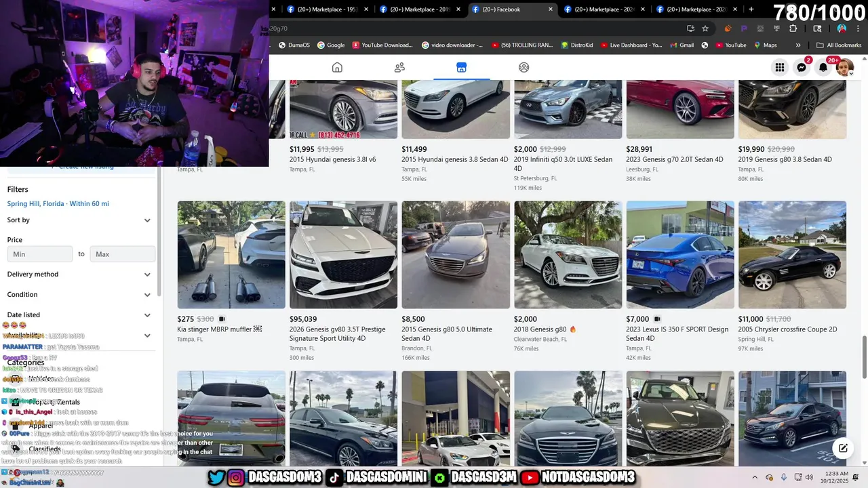Open the Chrome extensions puzzle icon
This screenshot has width=868, height=488.
[793, 28]
